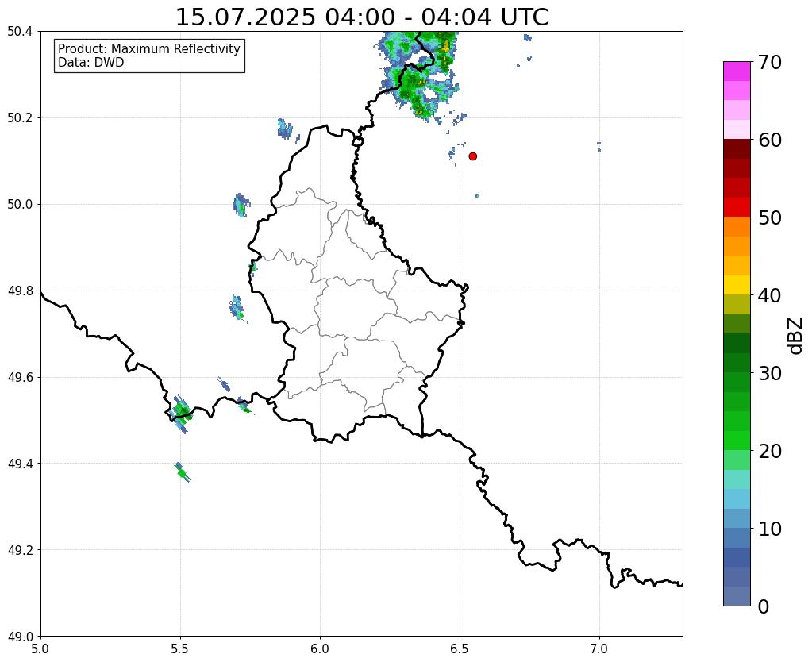Screen dimensions: 812x662
Task: Click the x-axis longitude label 5.0
Action: tap(40, 649)
